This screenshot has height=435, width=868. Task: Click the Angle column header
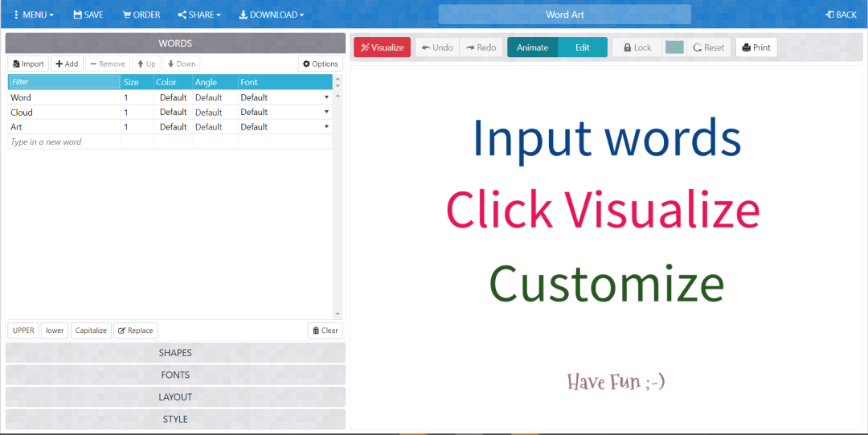[x=215, y=82]
